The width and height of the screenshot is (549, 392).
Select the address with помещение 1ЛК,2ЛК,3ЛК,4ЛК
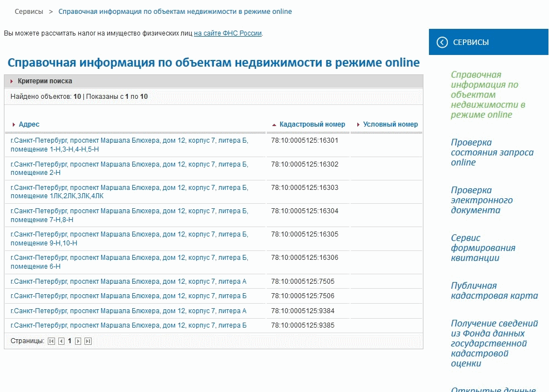click(129, 192)
